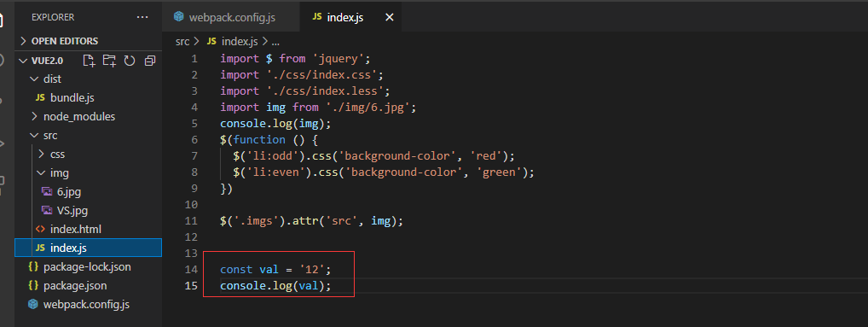The width and height of the screenshot is (868, 327).
Task: Click the image icon beside 6.jpg
Action: [47, 192]
